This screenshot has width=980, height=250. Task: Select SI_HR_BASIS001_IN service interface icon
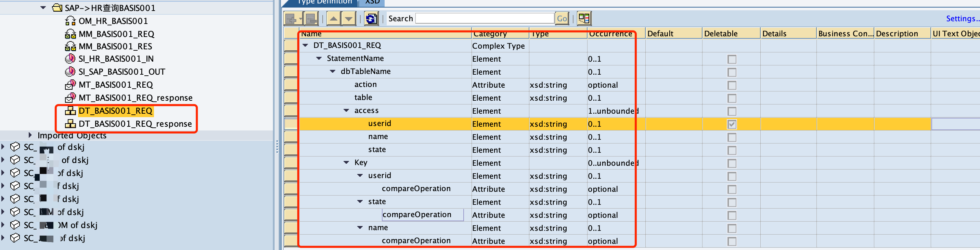click(x=70, y=59)
